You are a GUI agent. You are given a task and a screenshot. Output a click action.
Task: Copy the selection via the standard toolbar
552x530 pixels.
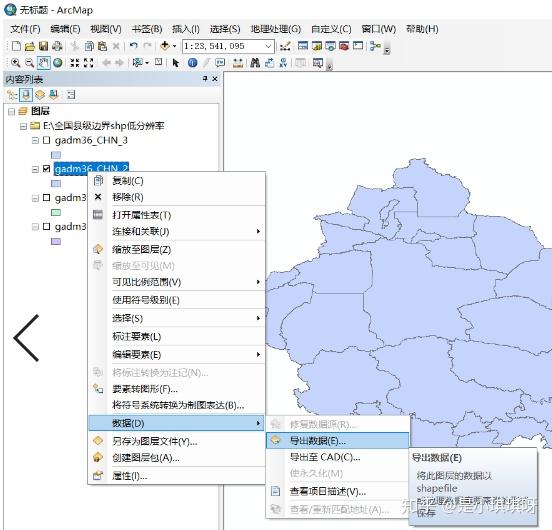89,46
